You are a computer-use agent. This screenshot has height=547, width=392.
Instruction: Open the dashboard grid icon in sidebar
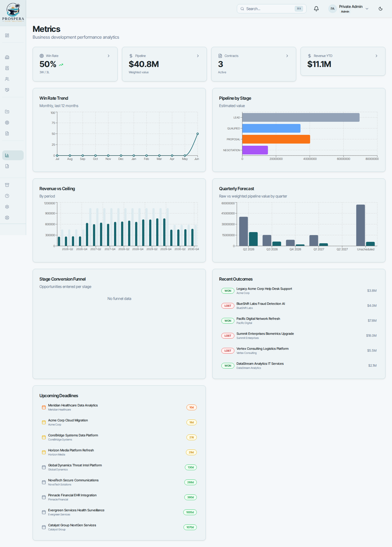pyautogui.click(x=7, y=35)
